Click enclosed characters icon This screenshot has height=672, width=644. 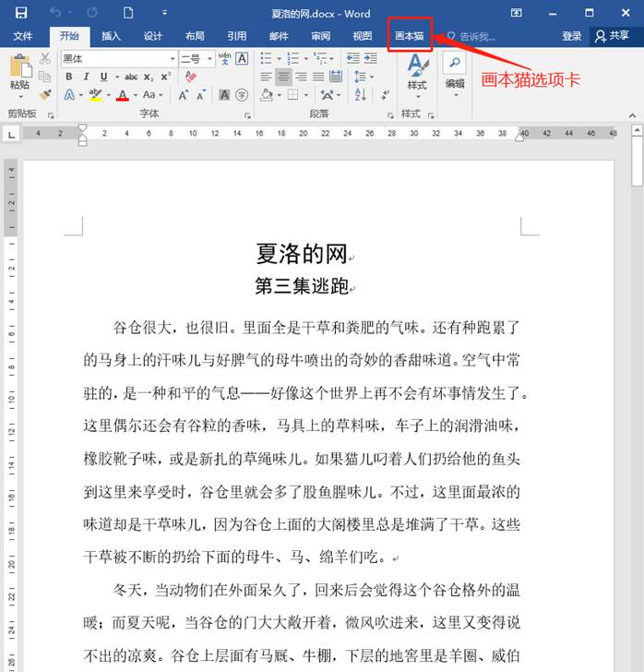tap(242, 95)
